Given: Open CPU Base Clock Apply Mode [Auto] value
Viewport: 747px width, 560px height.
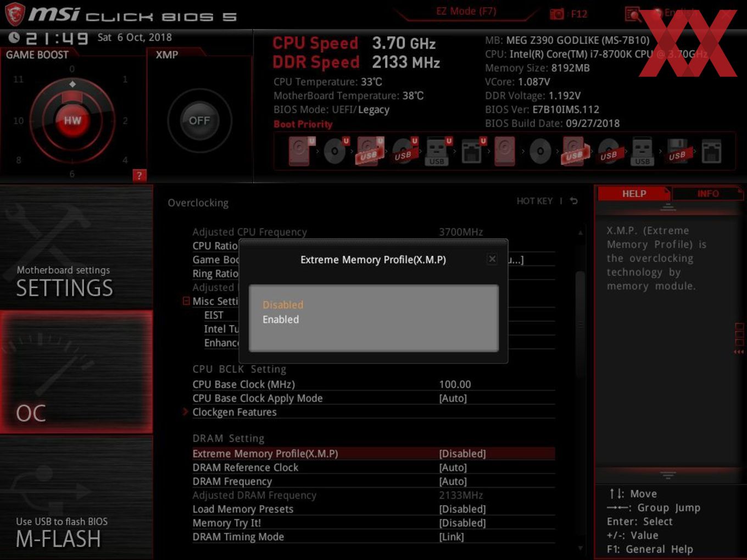Looking at the screenshot, I should coord(453,398).
